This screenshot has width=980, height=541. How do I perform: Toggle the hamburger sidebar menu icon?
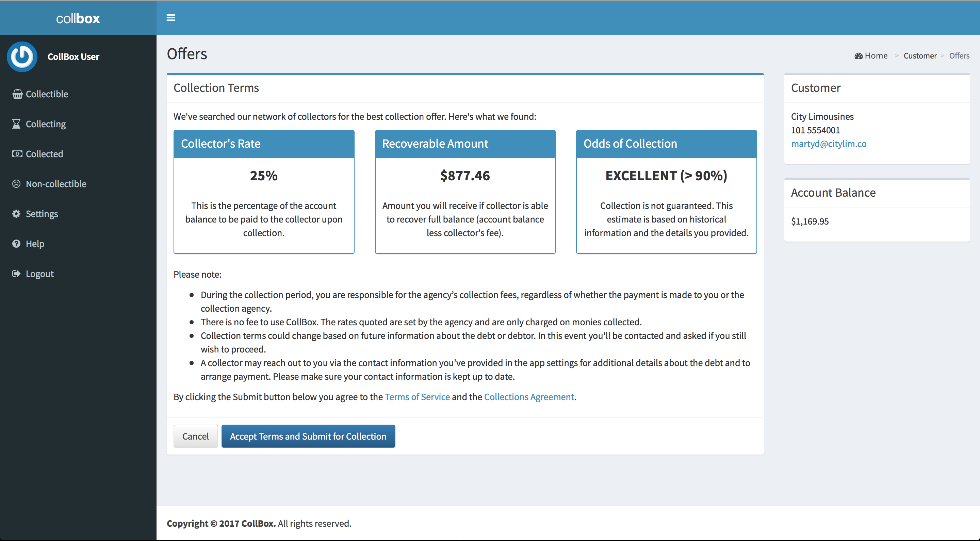(x=171, y=17)
